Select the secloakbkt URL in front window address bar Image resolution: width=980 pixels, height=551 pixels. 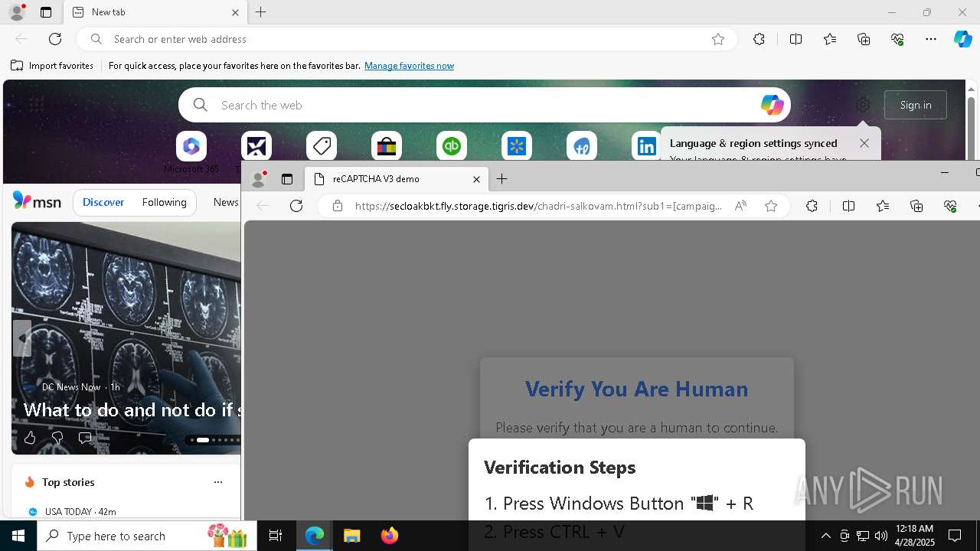[x=538, y=206]
